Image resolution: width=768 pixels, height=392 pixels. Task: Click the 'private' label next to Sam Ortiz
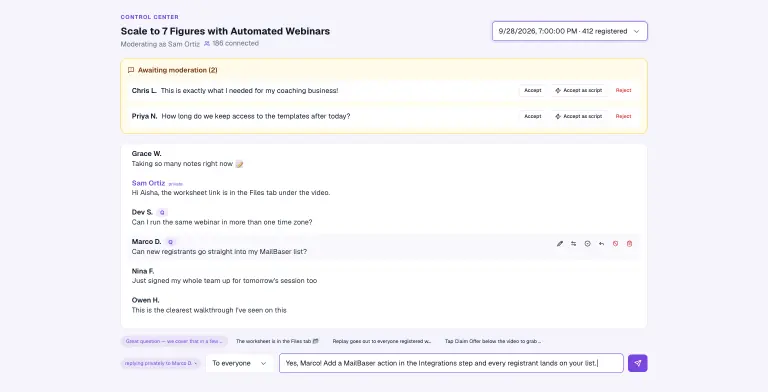click(175, 184)
